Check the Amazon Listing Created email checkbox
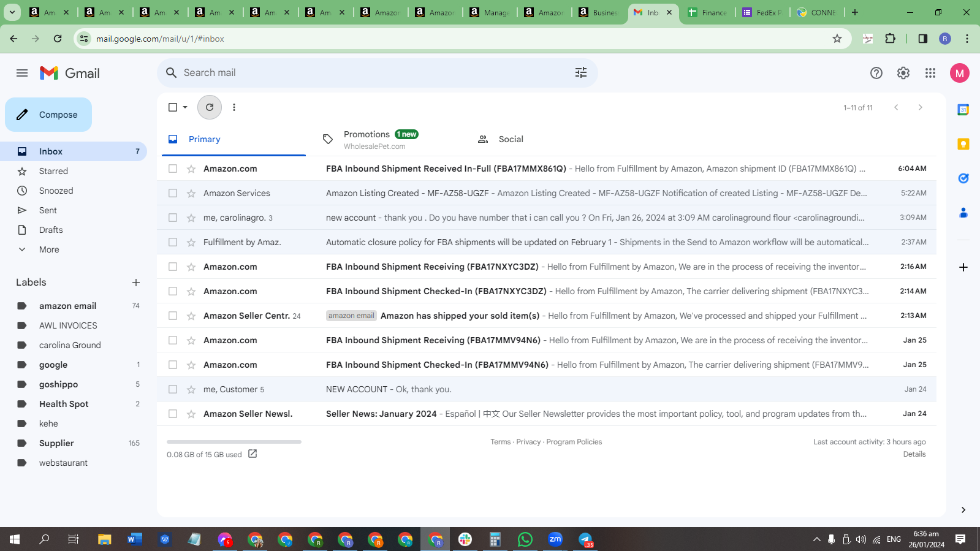 click(173, 193)
